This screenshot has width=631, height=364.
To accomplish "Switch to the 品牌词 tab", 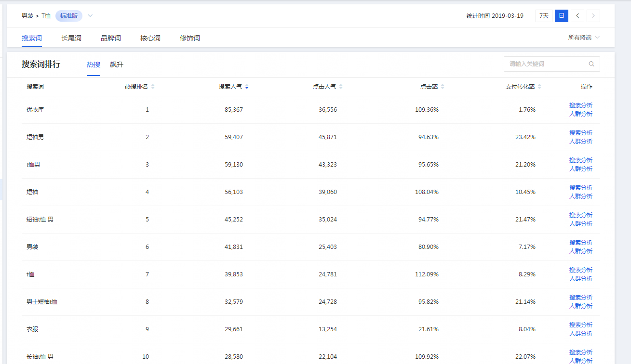I will click(111, 38).
